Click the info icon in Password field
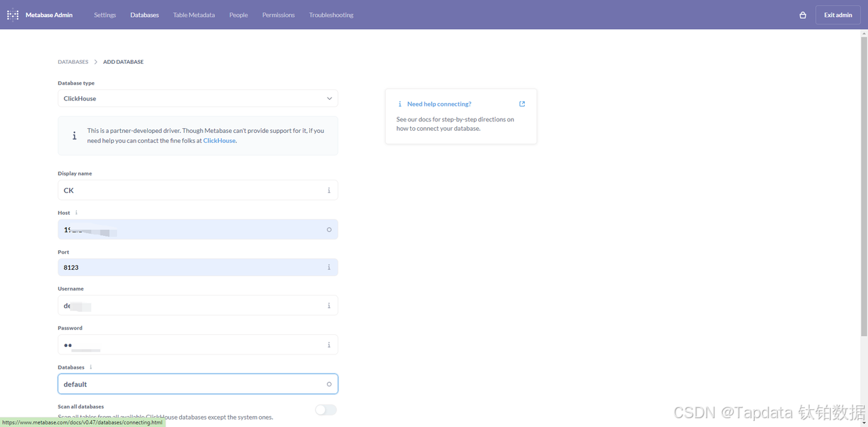Image resolution: width=868 pixels, height=427 pixels. pyautogui.click(x=329, y=345)
